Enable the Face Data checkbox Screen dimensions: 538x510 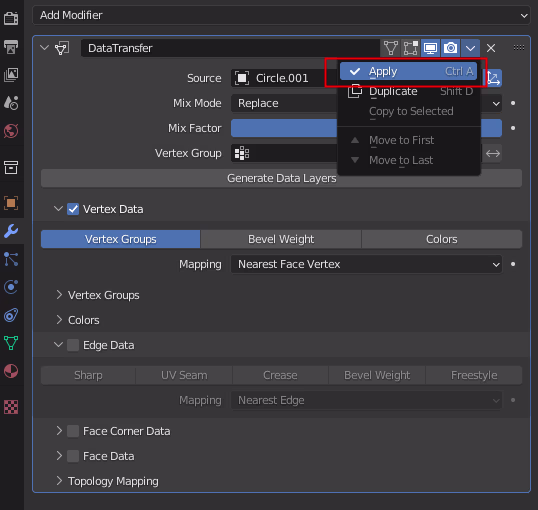coord(73,456)
